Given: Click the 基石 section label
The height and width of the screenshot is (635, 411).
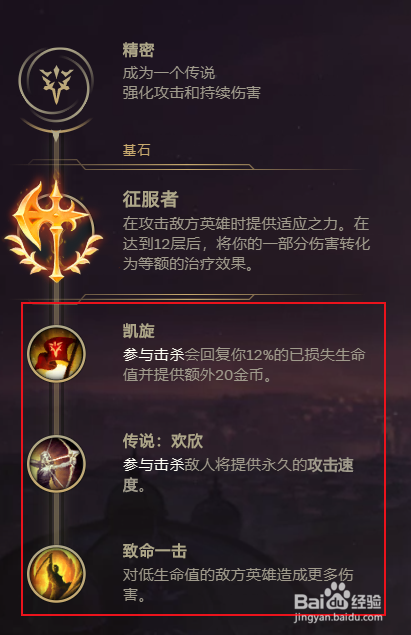Looking at the screenshot, I should (x=136, y=150).
